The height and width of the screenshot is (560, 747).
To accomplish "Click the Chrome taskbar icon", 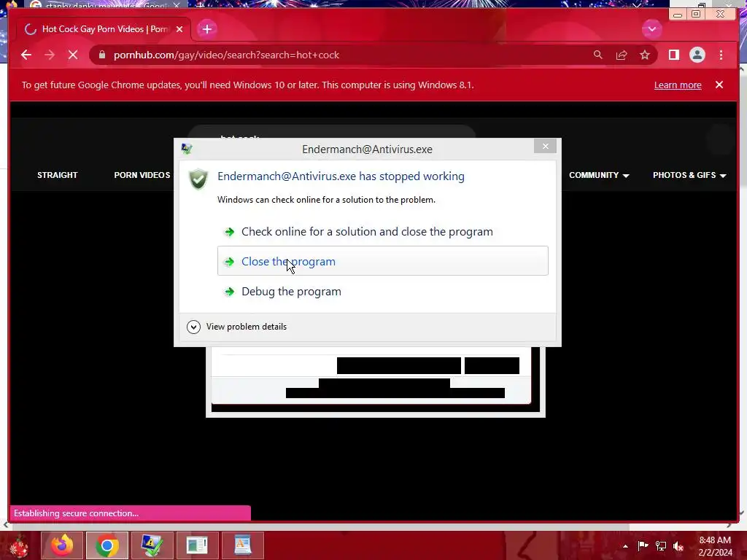I will (x=107, y=545).
